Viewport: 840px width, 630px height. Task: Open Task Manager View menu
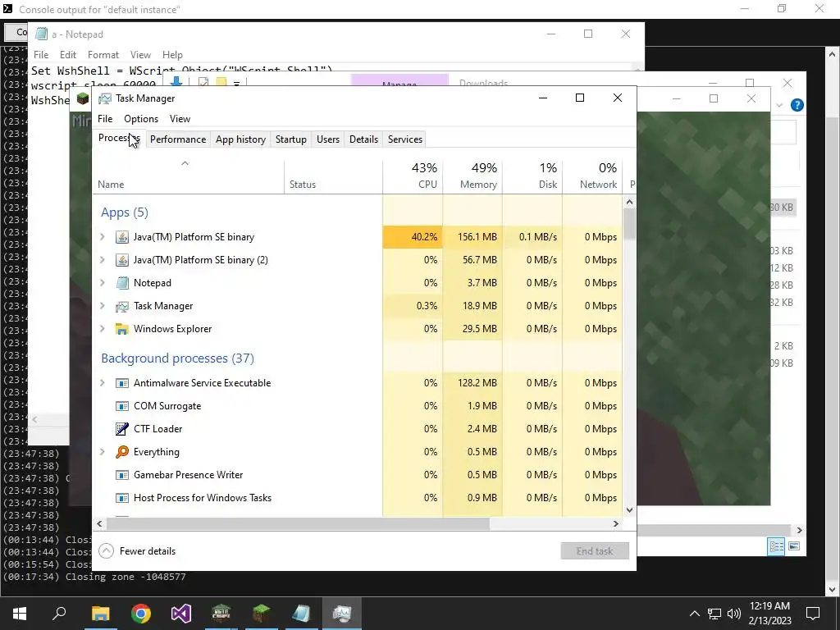point(180,119)
